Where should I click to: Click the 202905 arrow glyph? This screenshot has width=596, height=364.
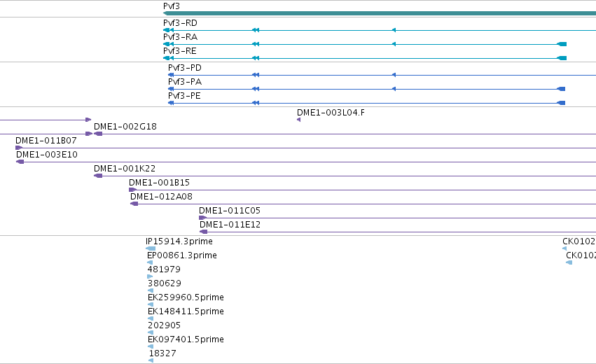151,332
